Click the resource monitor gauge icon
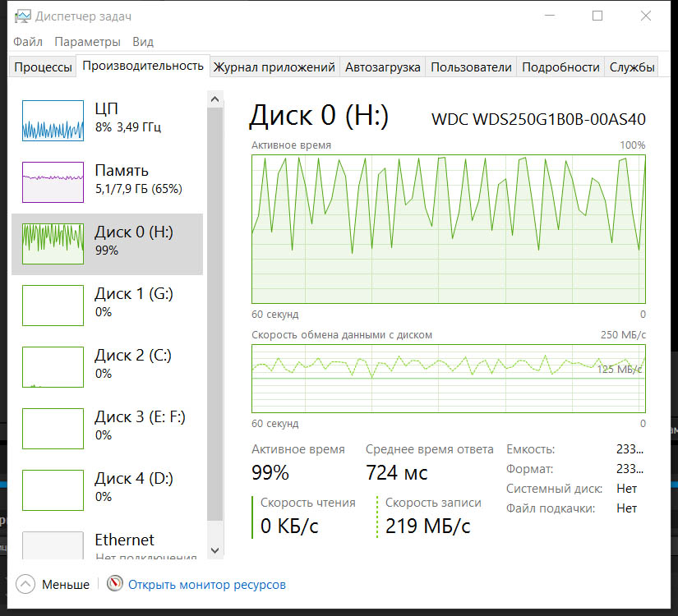Viewport: 678px width, 616px height. point(114,585)
